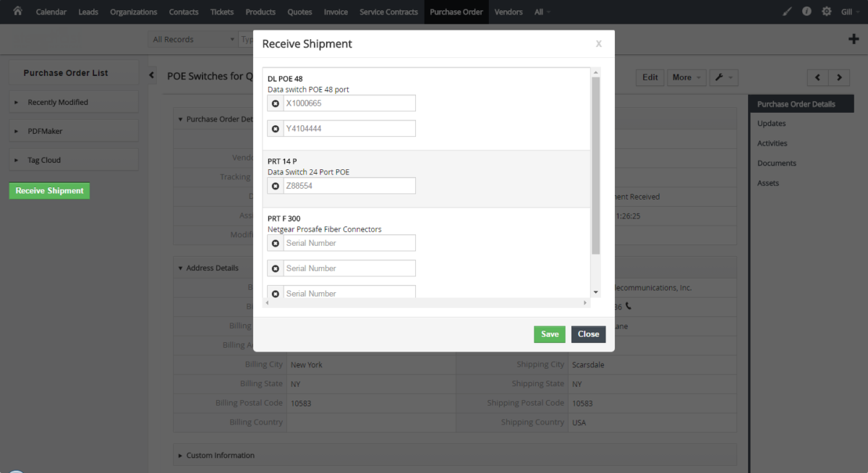Open the More actions dropdown
Image resolution: width=868 pixels, height=473 pixels.
pyautogui.click(x=686, y=77)
